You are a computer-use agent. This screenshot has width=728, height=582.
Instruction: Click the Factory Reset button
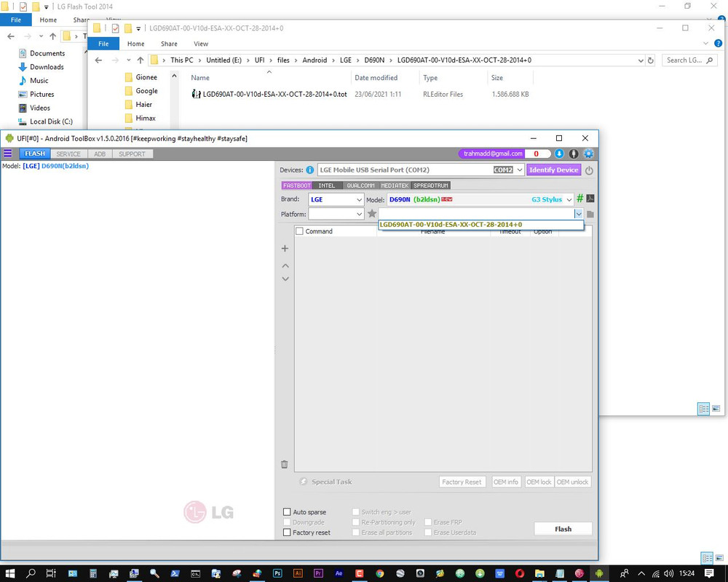click(x=462, y=482)
